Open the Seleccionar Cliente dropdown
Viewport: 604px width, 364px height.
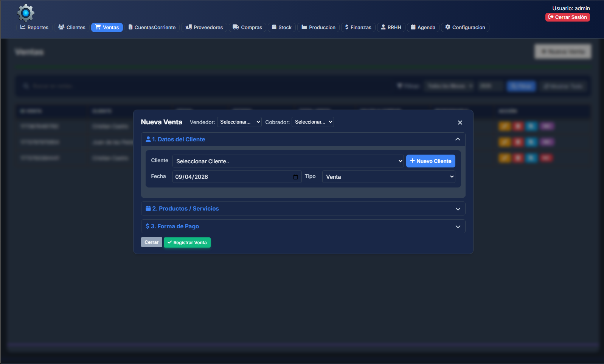(288, 161)
